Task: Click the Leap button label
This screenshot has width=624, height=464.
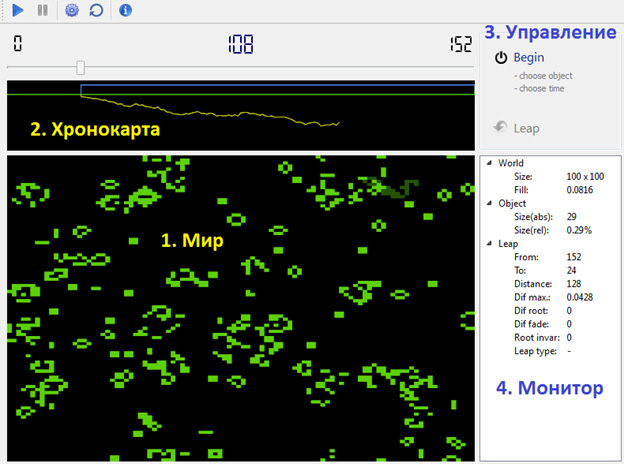Action: pos(526,129)
